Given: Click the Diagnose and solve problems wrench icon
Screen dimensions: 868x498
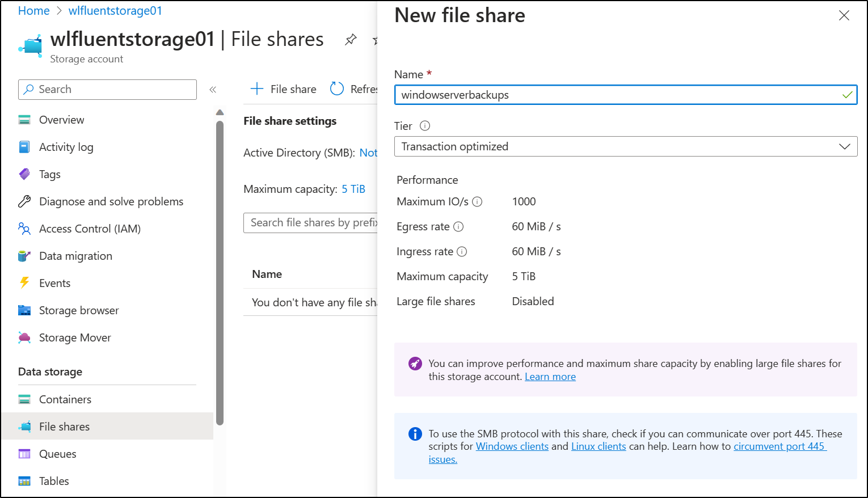Looking at the screenshot, I should 24,201.
